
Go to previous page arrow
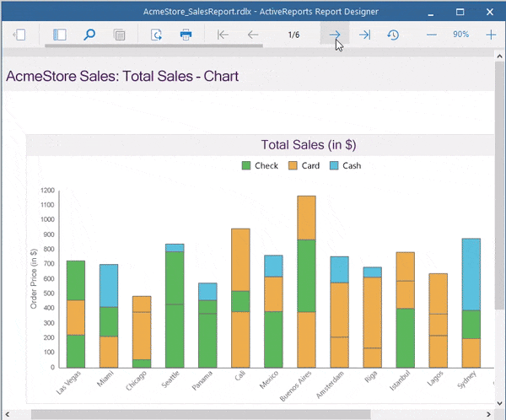pos(253,35)
